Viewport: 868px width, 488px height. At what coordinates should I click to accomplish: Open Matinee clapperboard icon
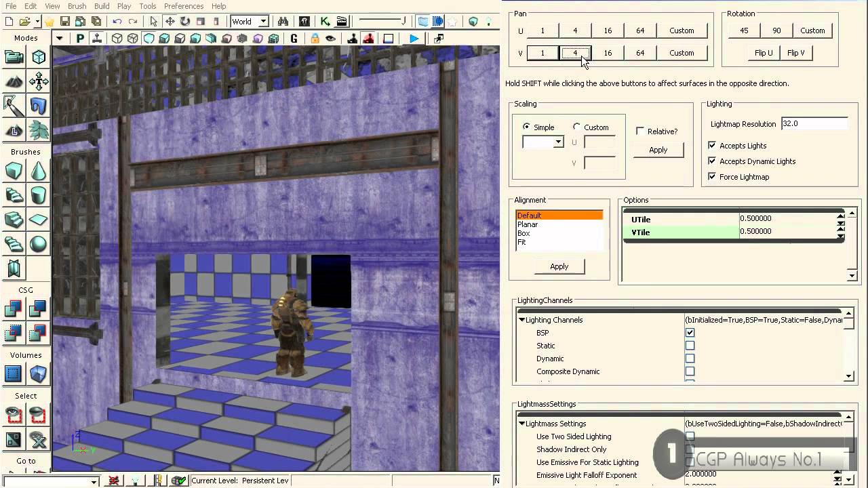tap(342, 22)
